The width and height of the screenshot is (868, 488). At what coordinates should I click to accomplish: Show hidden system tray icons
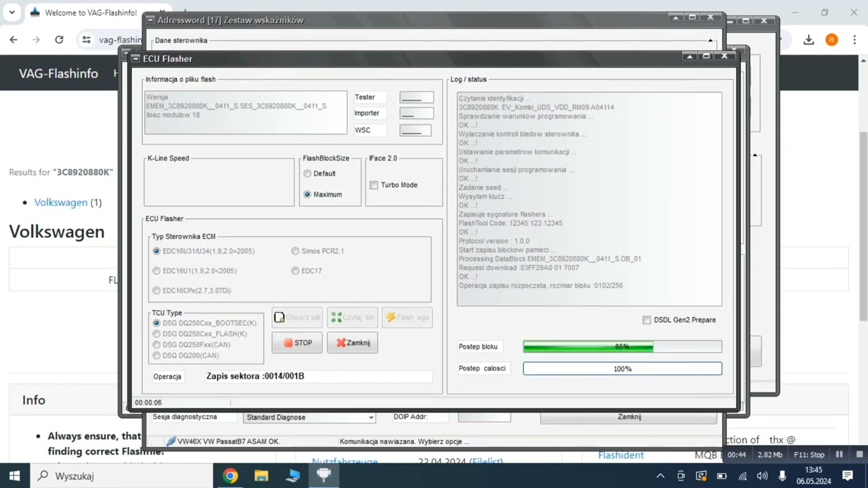[660, 476]
